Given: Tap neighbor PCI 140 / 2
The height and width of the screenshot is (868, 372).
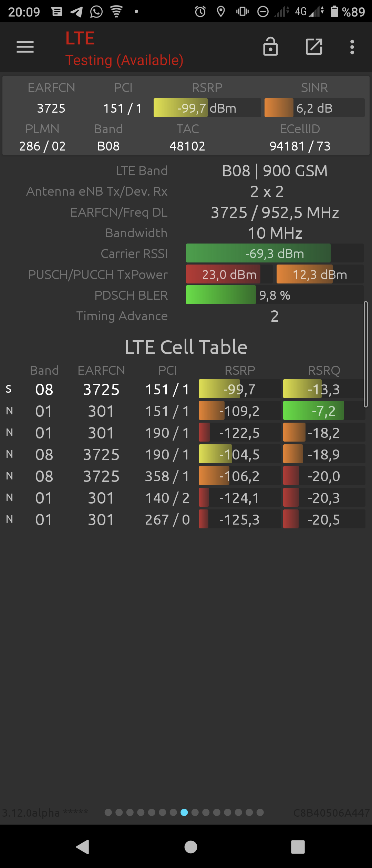Looking at the screenshot, I should 167,498.
